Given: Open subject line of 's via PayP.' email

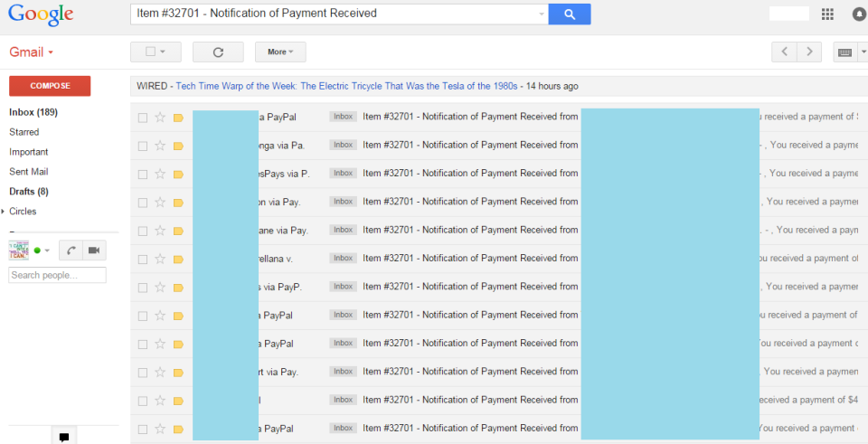Looking at the screenshot, I should [470, 287].
